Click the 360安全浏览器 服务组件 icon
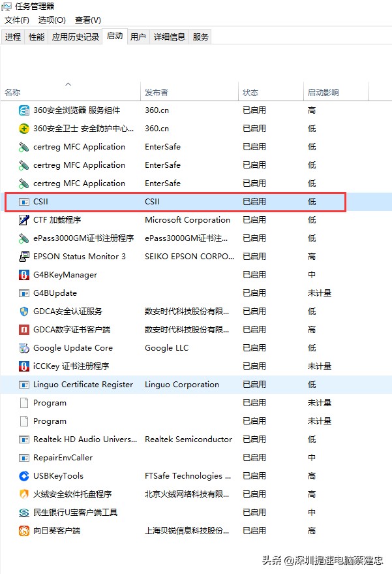Screen dimensions: 392x574 [23, 110]
